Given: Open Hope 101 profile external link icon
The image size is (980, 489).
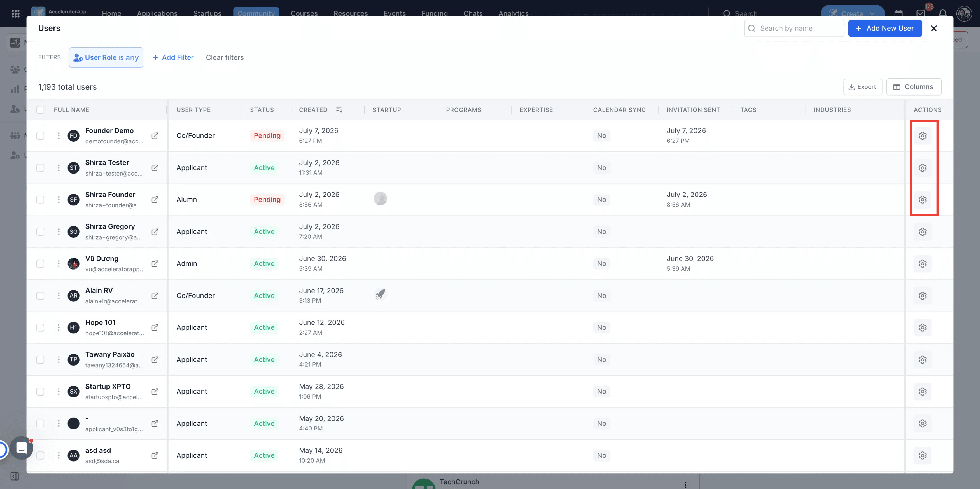Looking at the screenshot, I should coord(155,327).
